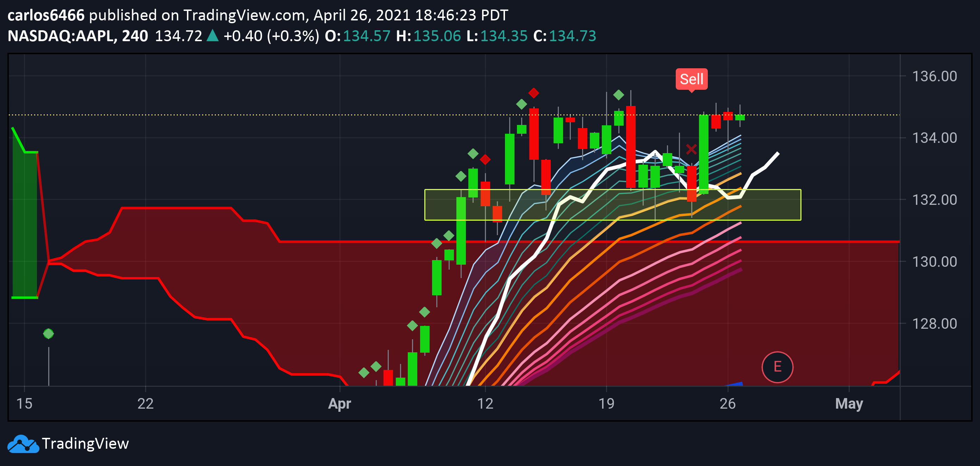Click the dark red X marker
The image size is (980, 466).
[691, 149]
